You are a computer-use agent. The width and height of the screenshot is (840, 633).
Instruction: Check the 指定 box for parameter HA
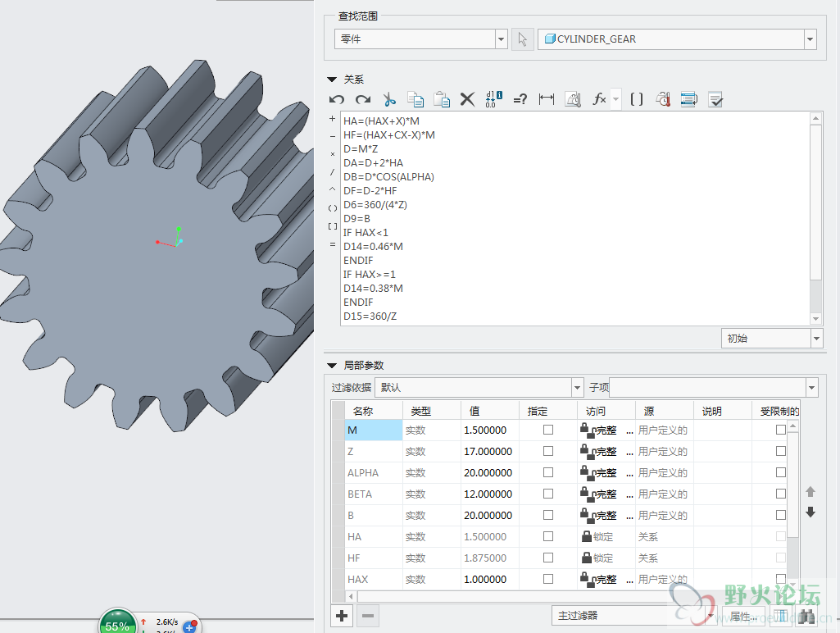coord(548,536)
